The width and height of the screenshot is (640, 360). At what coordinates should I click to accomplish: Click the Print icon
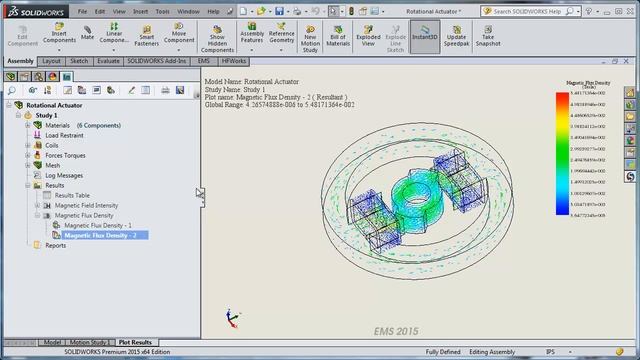297,11
